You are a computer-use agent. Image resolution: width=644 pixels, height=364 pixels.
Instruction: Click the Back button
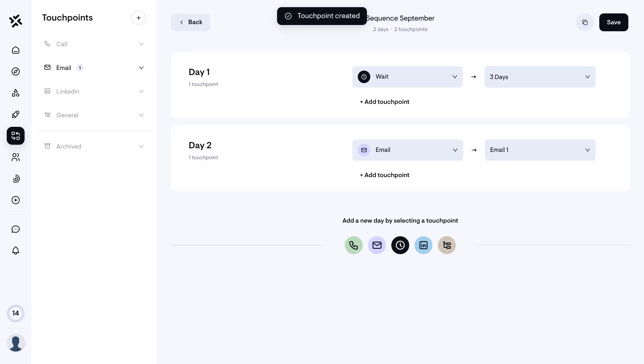[191, 22]
